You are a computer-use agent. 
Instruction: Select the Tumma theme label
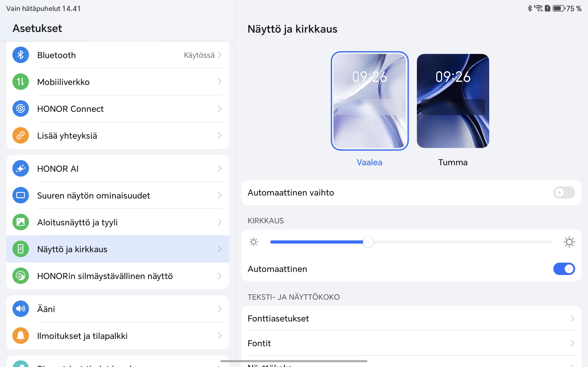[453, 162]
